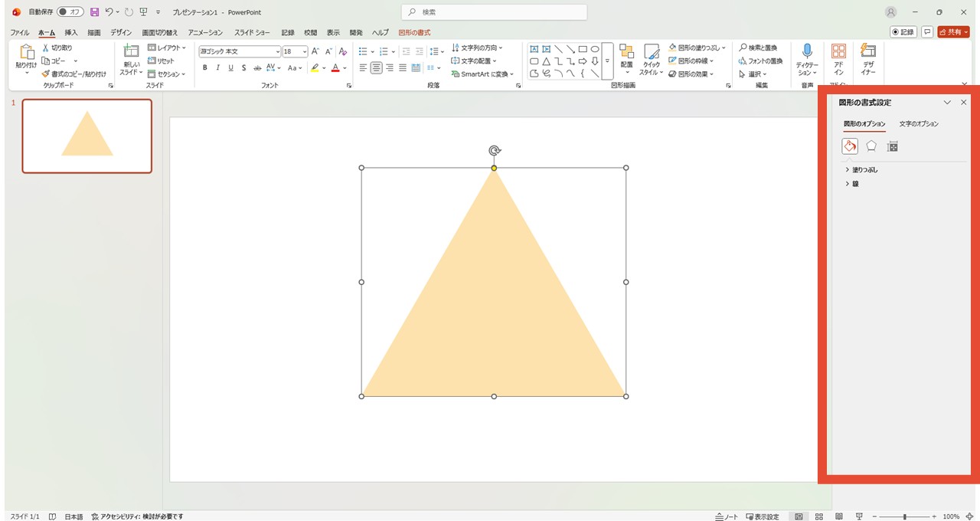980x521 pixels.
Task: Click the zoom slider handle
Action: pos(904,516)
